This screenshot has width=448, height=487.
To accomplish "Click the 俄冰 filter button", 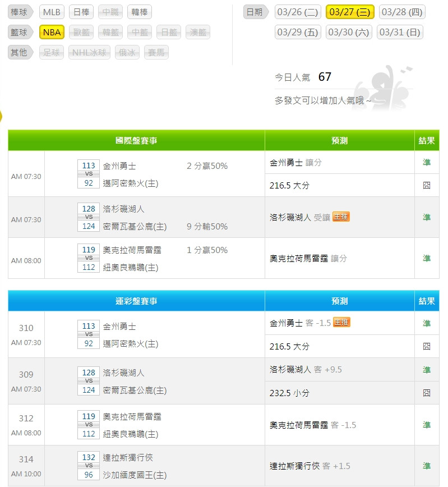I will (127, 53).
